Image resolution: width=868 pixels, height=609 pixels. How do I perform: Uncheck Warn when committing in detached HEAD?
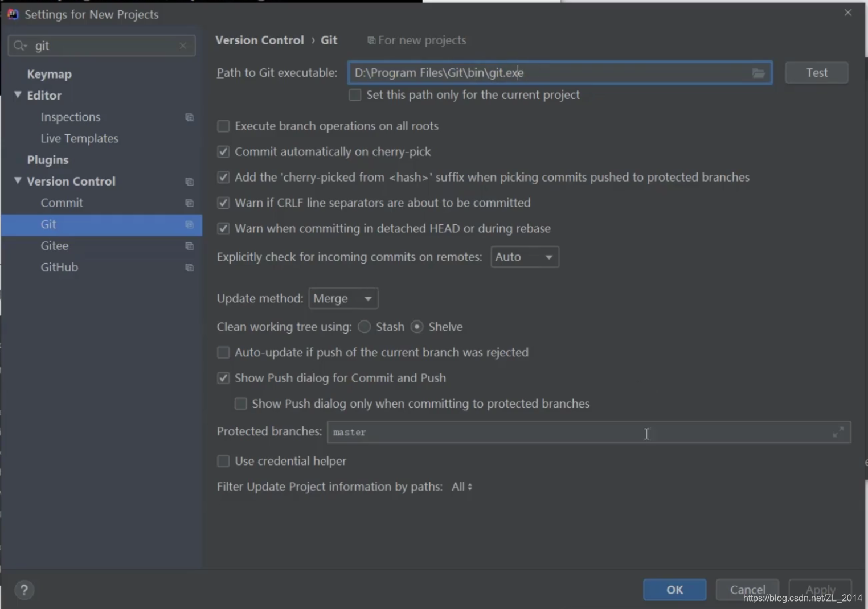(x=223, y=229)
